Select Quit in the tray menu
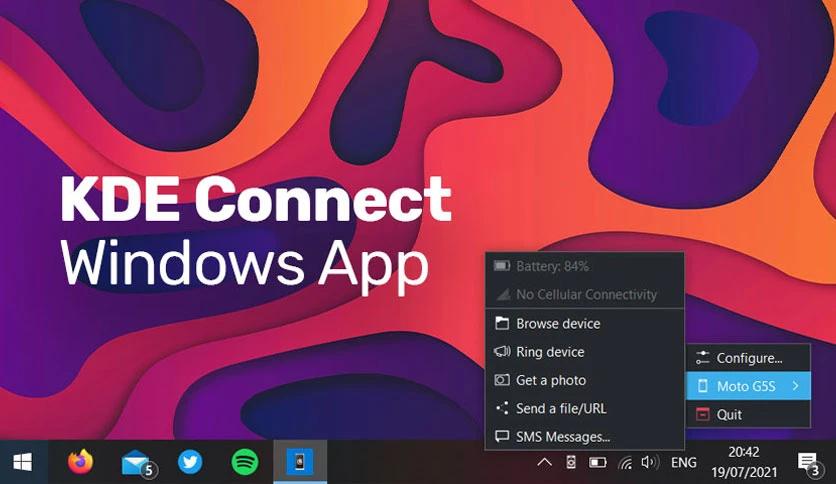Screen dimensions: 836x484 749,414
